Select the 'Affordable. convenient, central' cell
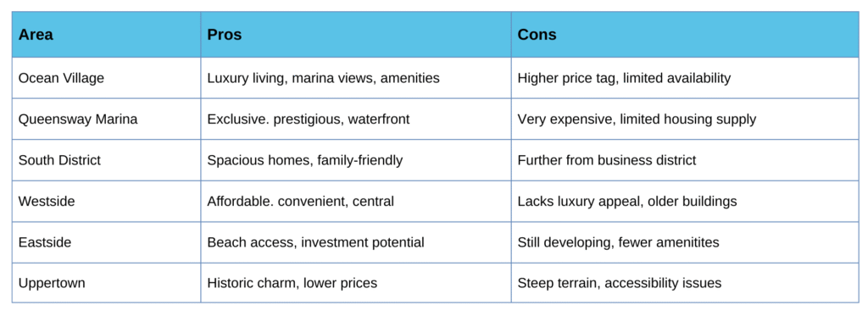 click(x=356, y=201)
